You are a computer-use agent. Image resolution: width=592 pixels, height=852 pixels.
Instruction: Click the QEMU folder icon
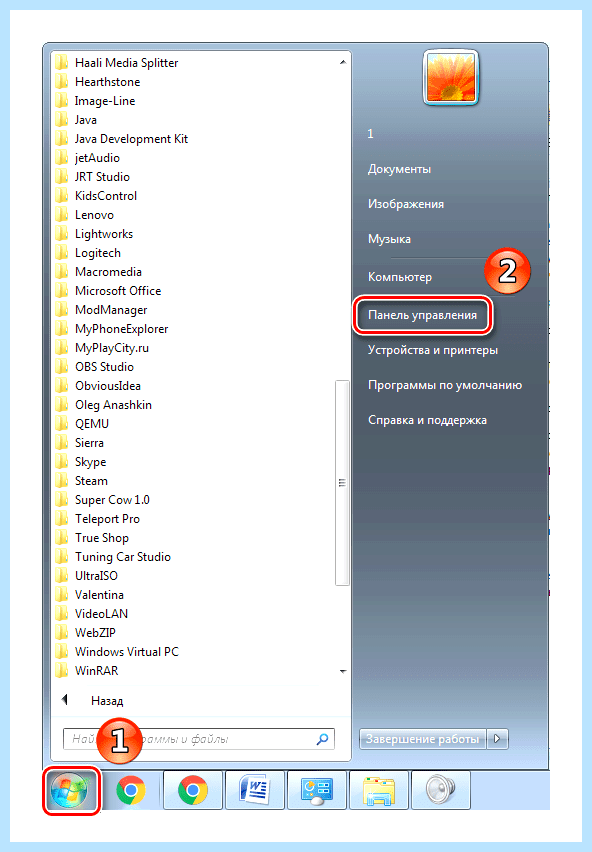coord(61,424)
